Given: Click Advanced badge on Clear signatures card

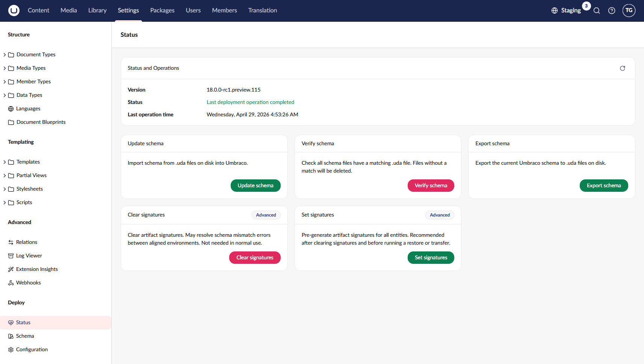Looking at the screenshot, I should click(266, 215).
